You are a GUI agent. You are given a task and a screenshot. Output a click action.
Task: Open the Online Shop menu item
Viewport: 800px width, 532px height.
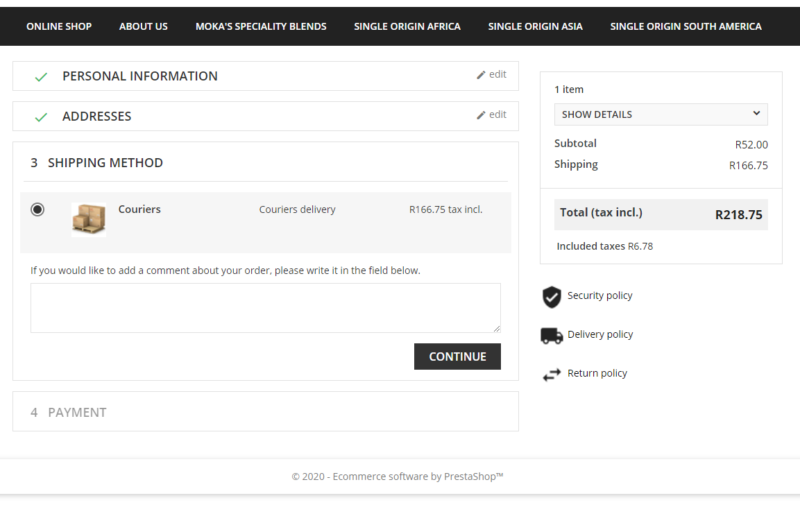click(59, 26)
